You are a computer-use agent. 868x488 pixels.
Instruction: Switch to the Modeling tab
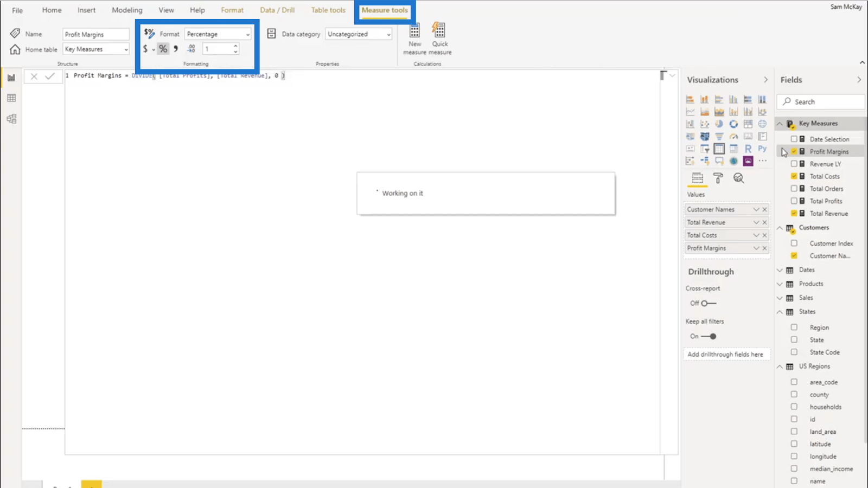point(127,10)
